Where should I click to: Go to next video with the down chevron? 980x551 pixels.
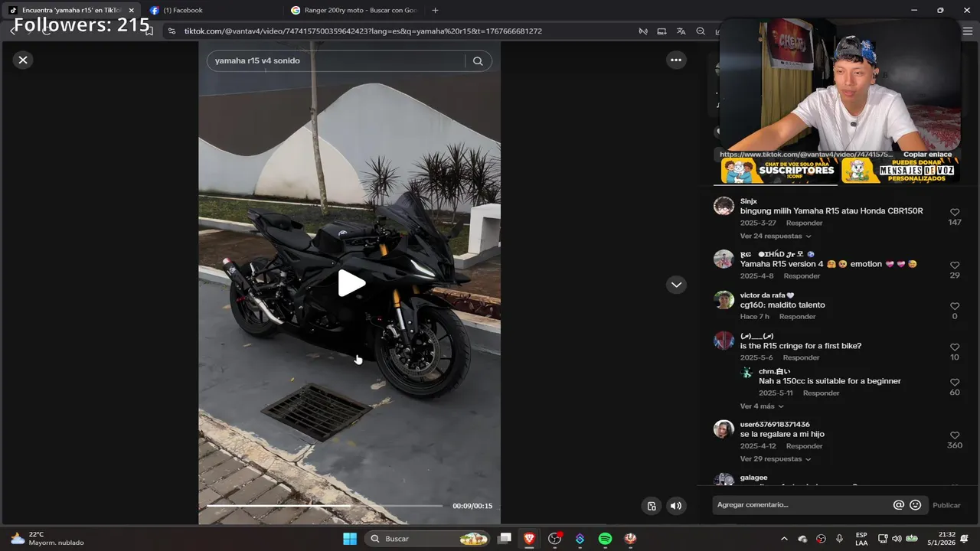pos(676,285)
